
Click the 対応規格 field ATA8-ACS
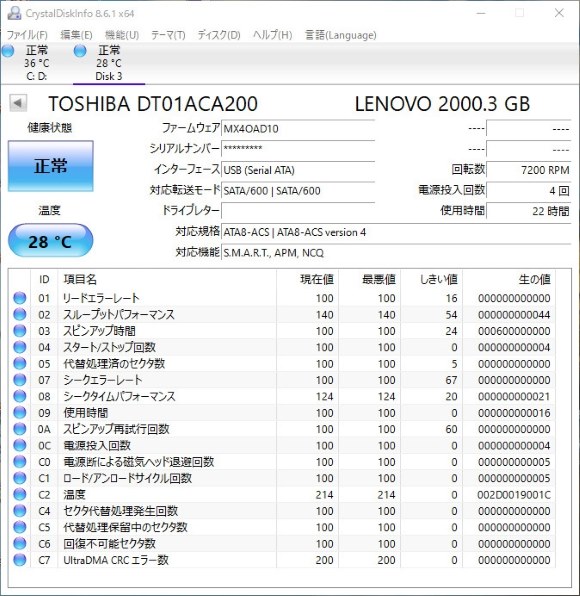coord(396,232)
